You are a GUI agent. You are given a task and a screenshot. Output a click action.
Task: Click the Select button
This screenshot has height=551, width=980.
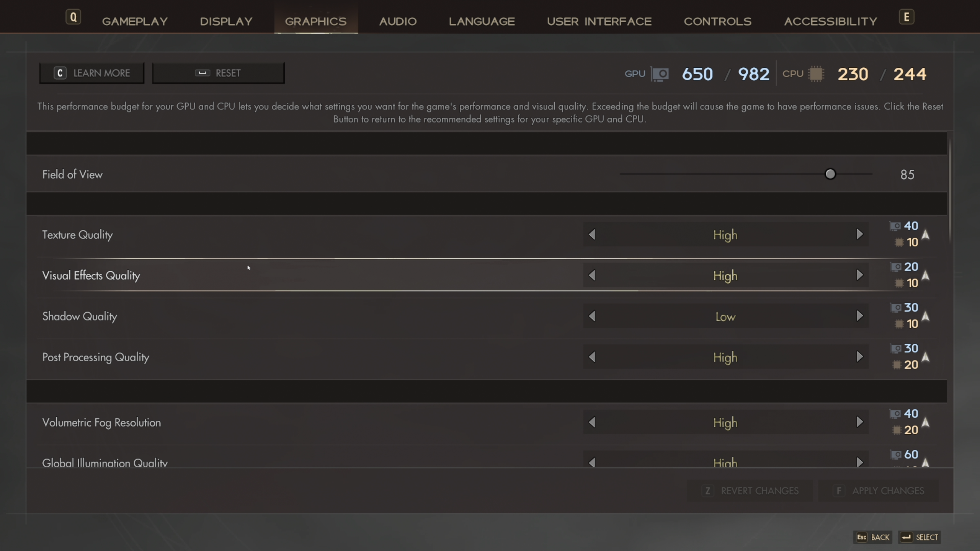[x=919, y=537]
